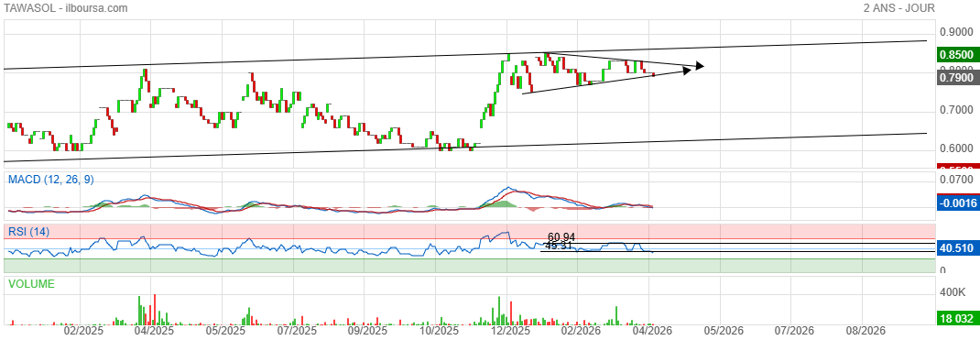Click the lower triangle trendline arrowhead

(x=687, y=71)
